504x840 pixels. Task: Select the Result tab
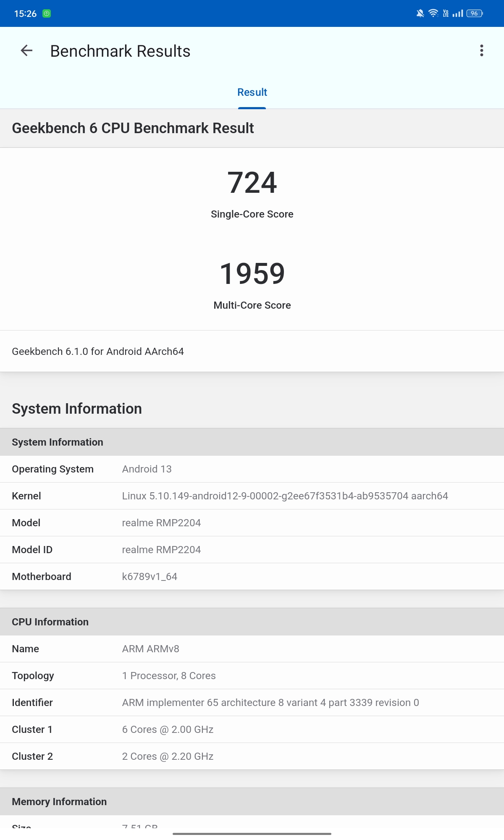(252, 92)
